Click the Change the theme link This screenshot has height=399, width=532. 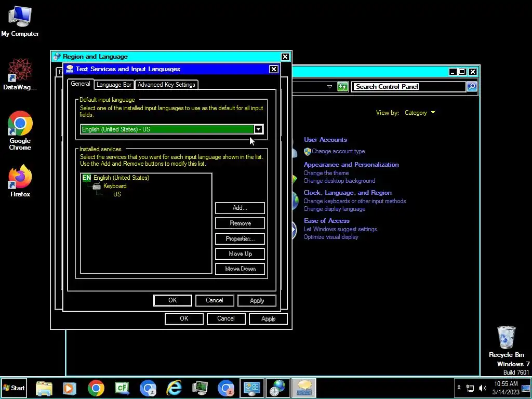tap(326, 173)
